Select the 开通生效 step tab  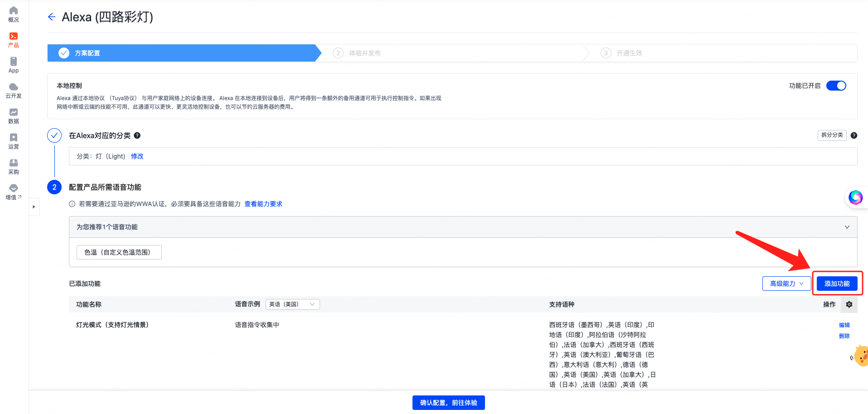[721, 53]
